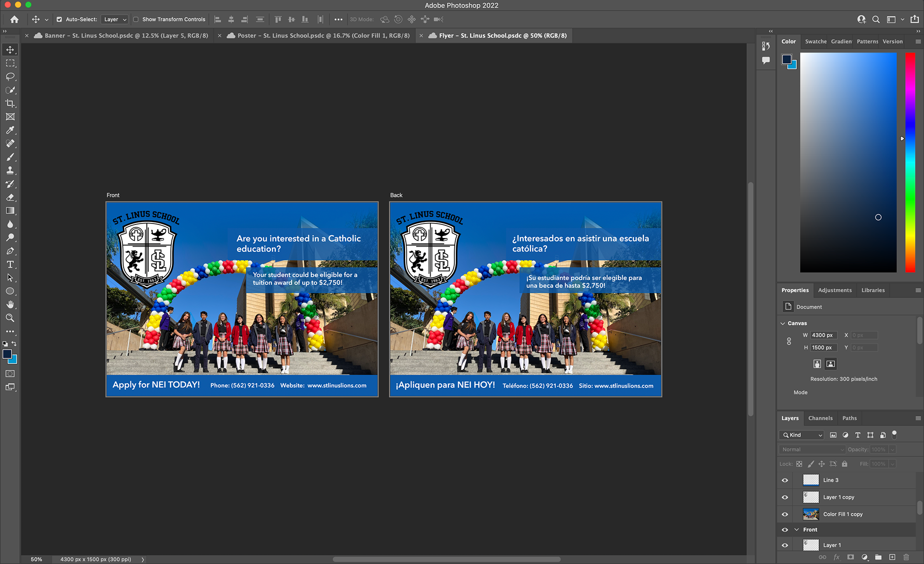Open the Libraries tab
The image size is (924, 564).
point(873,290)
